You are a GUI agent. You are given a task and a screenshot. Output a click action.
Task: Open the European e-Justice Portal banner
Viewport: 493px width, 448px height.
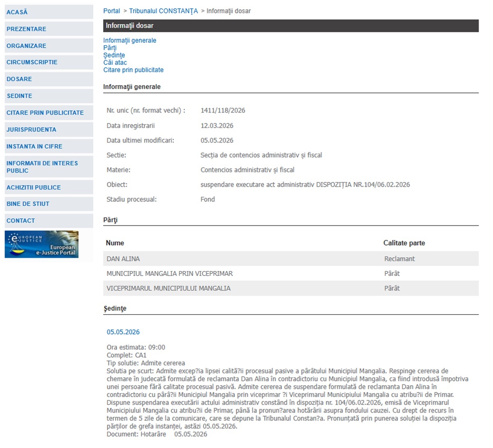(x=41, y=244)
